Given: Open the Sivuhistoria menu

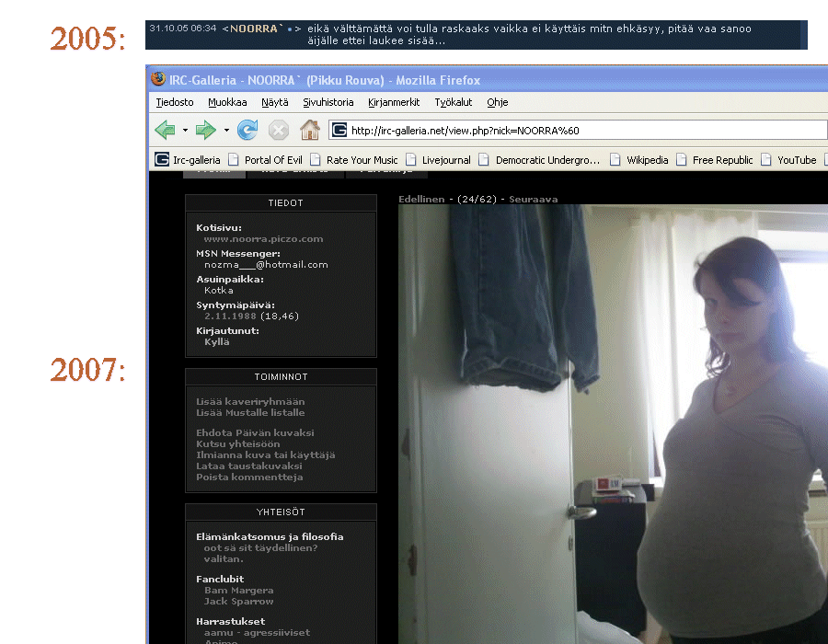Looking at the screenshot, I should 328,102.
